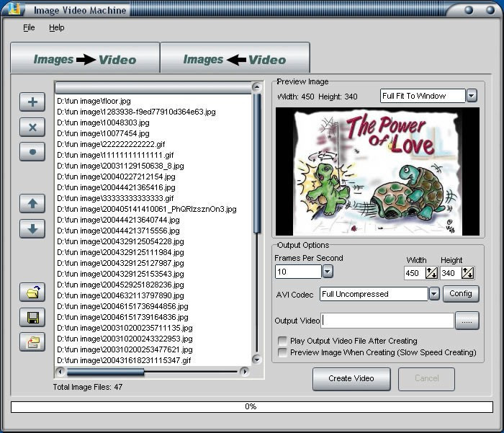Click the horizontal scrollbar thumb of file list

point(105,372)
